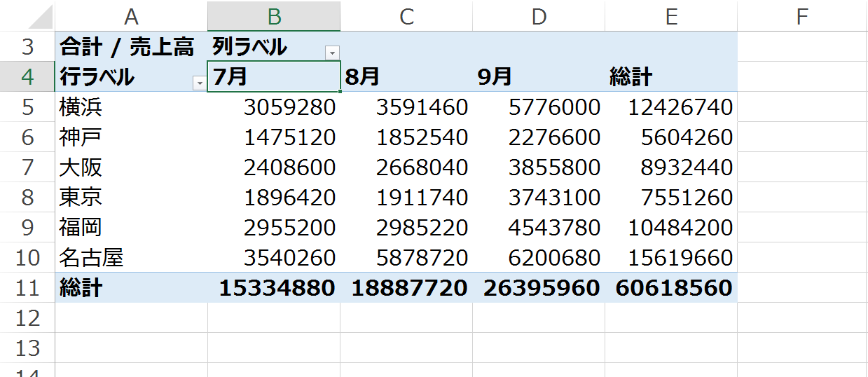Select the 東京 row label
Viewport: 868px width, 377px height.
pos(131,198)
